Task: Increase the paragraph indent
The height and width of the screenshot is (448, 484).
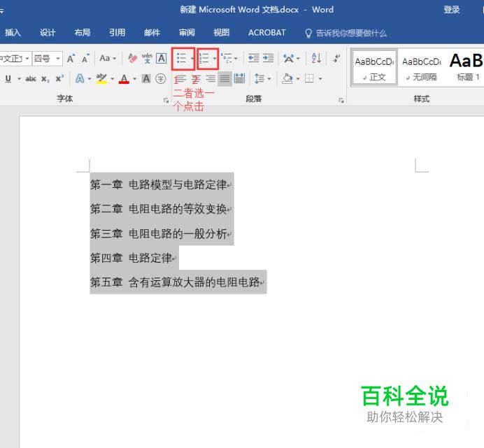Action: point(269,58)
